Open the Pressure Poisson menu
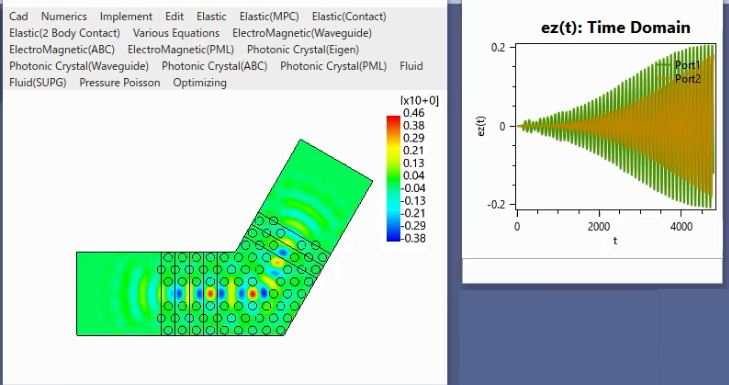The height and width of the screenshot is (385, 729). (120, 83)
